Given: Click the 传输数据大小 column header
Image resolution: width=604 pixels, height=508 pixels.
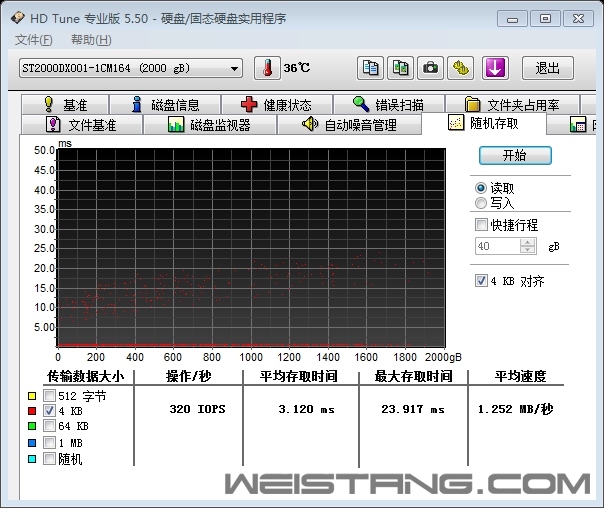Looking at the screenshot, I should click(86, 376).
